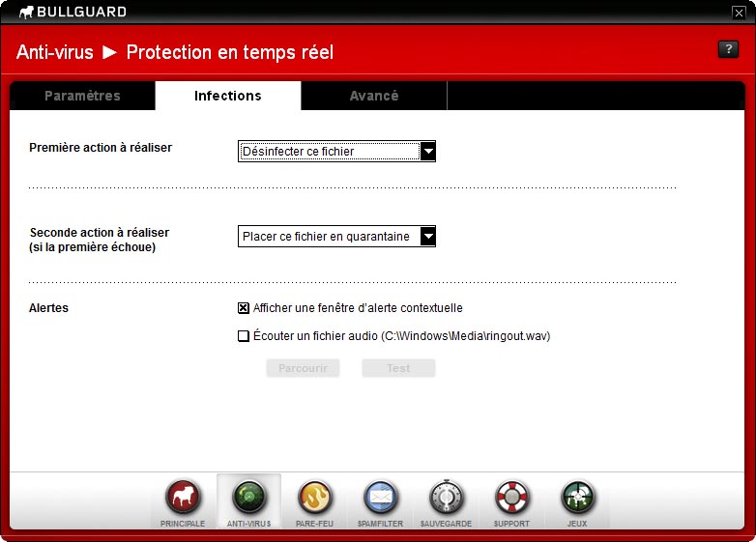Enable Écouter un fichier audio checkbox

click(244, 336)
